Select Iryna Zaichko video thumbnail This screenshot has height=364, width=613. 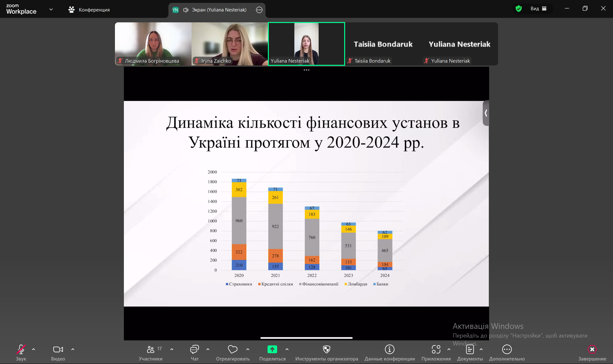click(x=230, y=44)
